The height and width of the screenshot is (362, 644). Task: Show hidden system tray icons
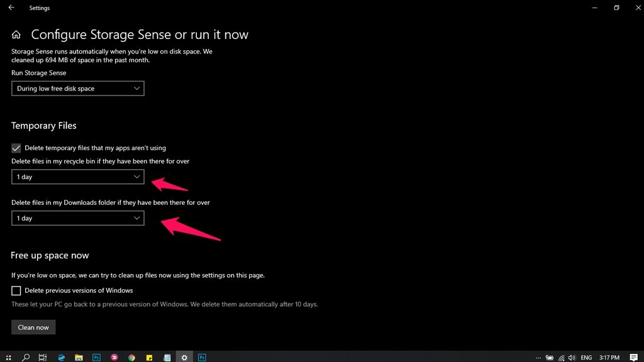click(x=538, y=358)
